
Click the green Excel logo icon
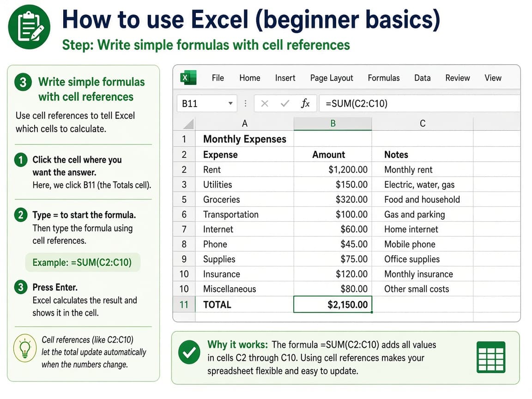click(x=188, y=78)
